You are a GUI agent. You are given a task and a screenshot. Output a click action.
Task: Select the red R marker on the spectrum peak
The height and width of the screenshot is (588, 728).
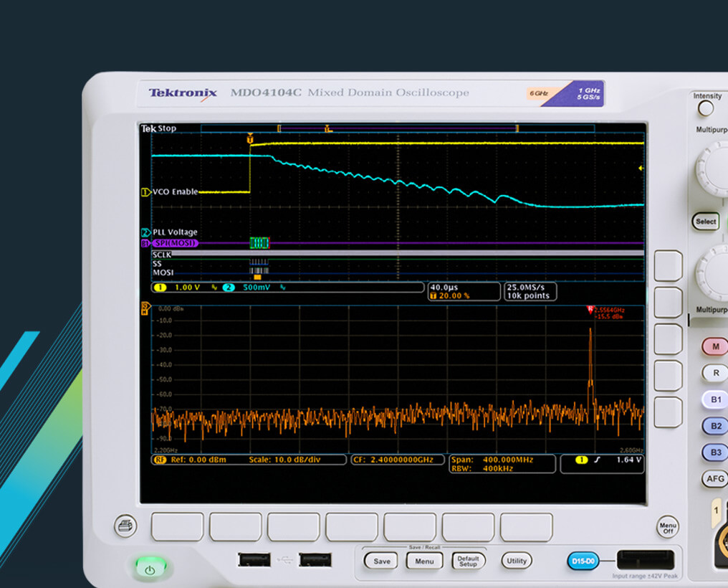pyautogui.click(x=590, y=309)
